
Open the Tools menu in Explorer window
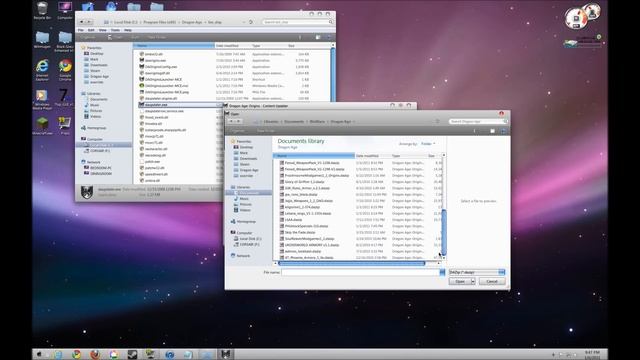pyautogui.click(x=116, y=30)
